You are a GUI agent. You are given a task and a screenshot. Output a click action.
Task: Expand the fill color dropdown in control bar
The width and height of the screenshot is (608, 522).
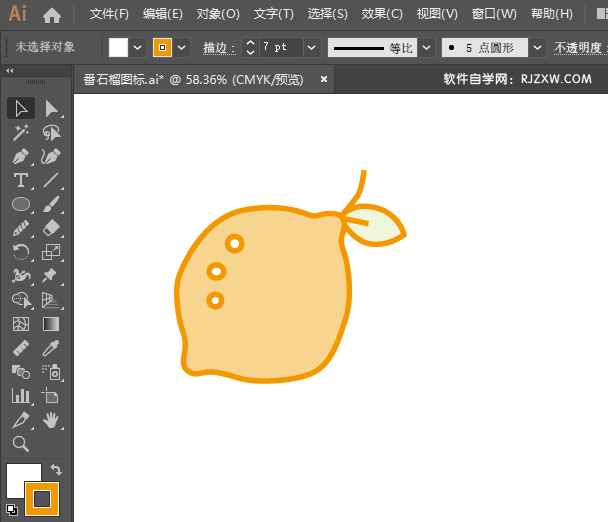138,47
